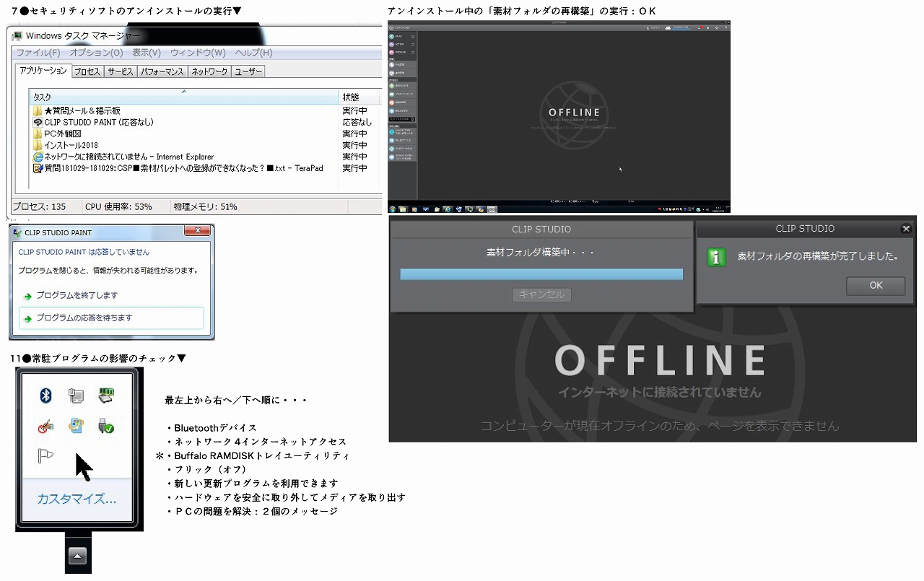Click the プロセス: 135 status bar entry
Screen dimensions: 924x581
(39, 206)
